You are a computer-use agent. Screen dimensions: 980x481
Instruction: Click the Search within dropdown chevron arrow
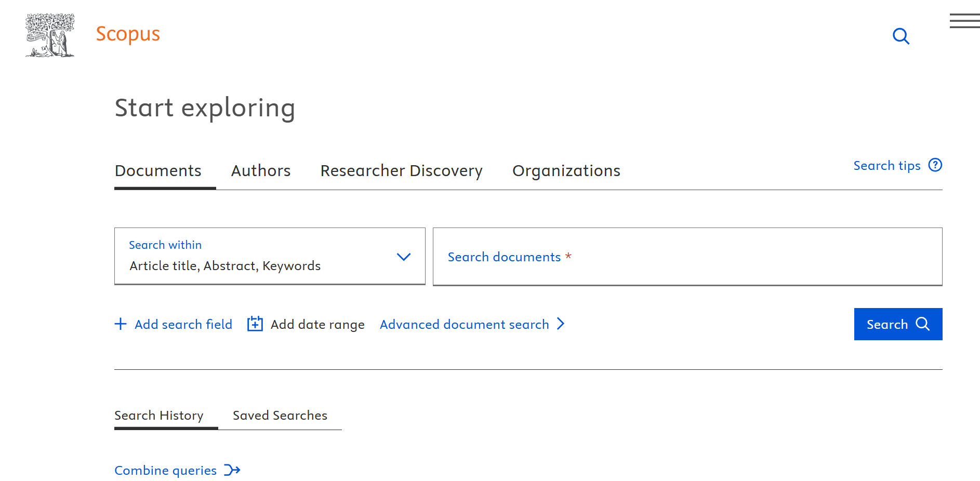coord(404,257)
